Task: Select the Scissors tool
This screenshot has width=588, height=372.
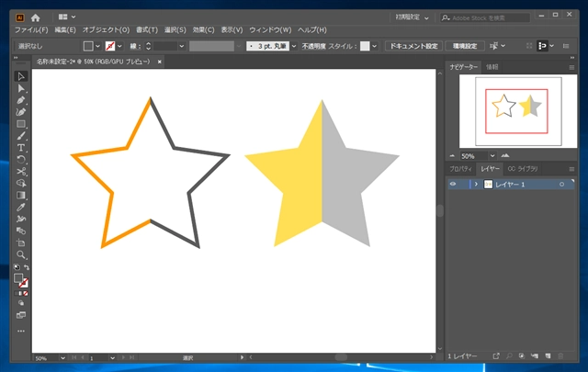Action: pos(21,172)
